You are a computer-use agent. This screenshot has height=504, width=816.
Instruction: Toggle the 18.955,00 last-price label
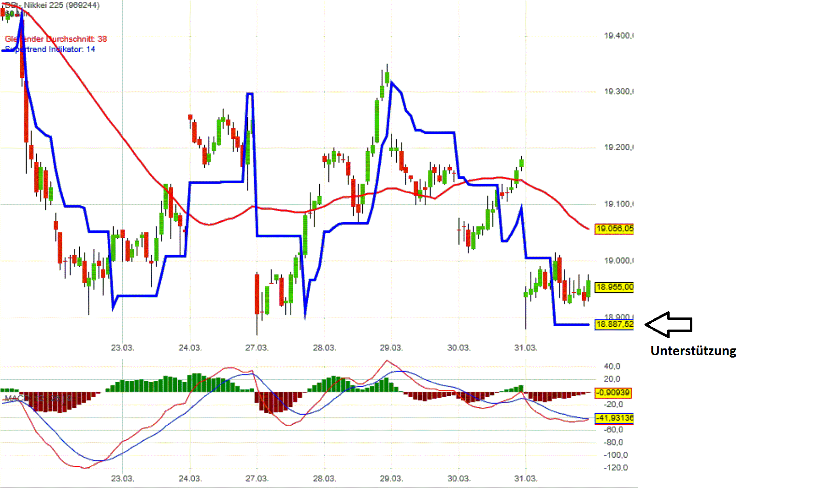pyautogui.click(x=615, y=288)
